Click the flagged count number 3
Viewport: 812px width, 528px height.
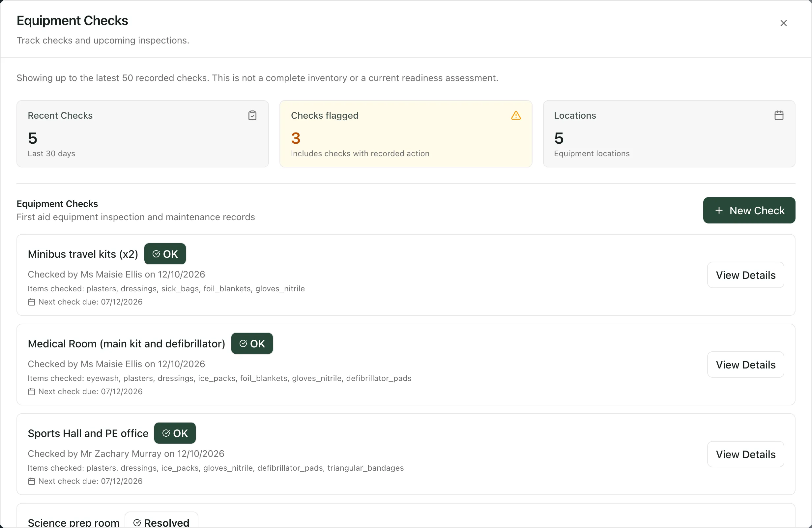point(296,138)
